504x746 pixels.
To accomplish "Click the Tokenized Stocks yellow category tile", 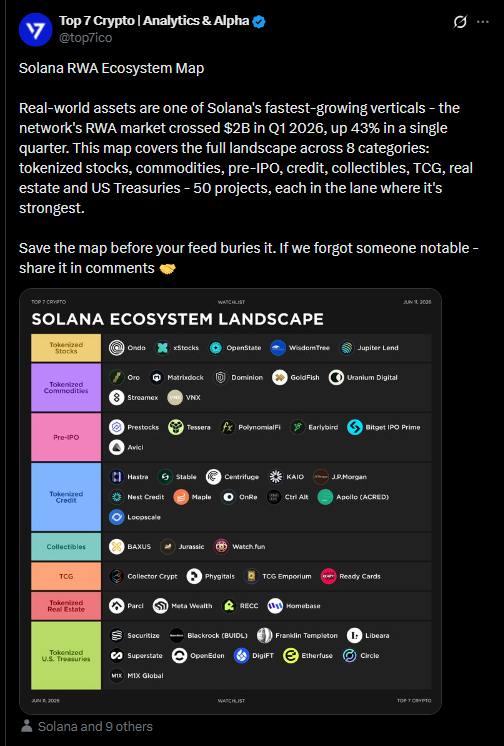I will tap(66, 348).
